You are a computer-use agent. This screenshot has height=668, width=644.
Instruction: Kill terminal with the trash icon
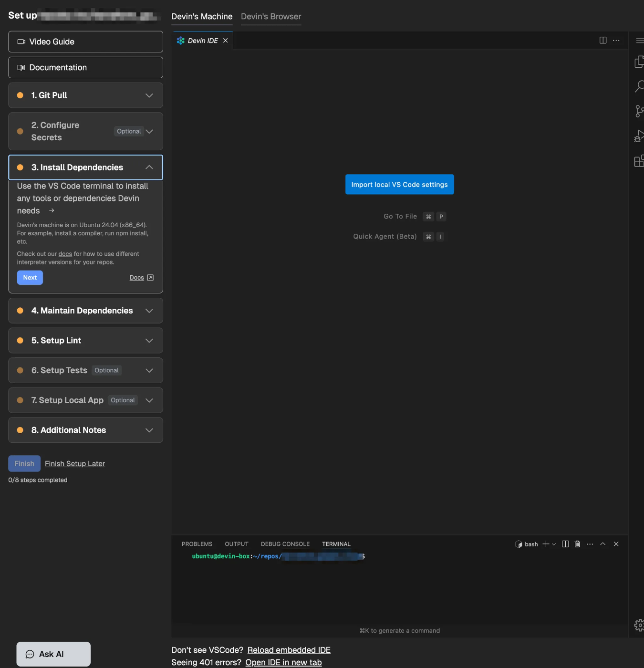[x=577, y=544]
